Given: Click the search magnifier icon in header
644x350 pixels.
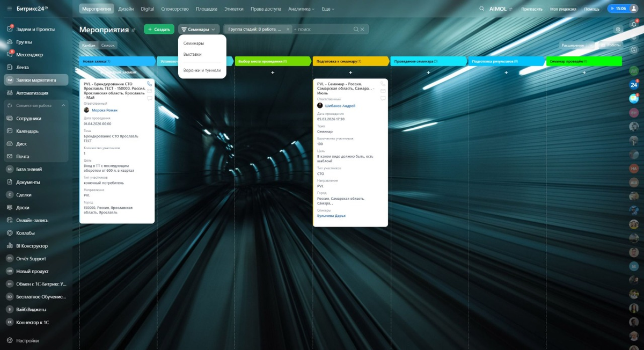Looking at the screenshot, I should coord(481,9).
